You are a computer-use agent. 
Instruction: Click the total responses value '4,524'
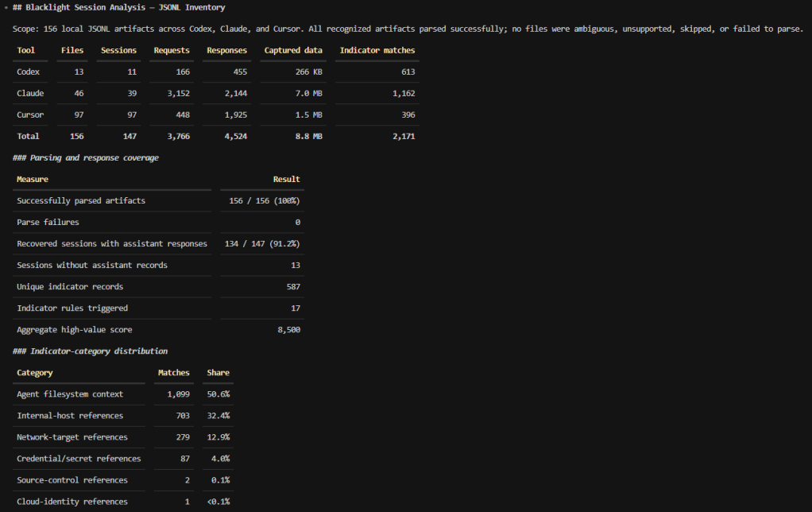tap(236, 136)
